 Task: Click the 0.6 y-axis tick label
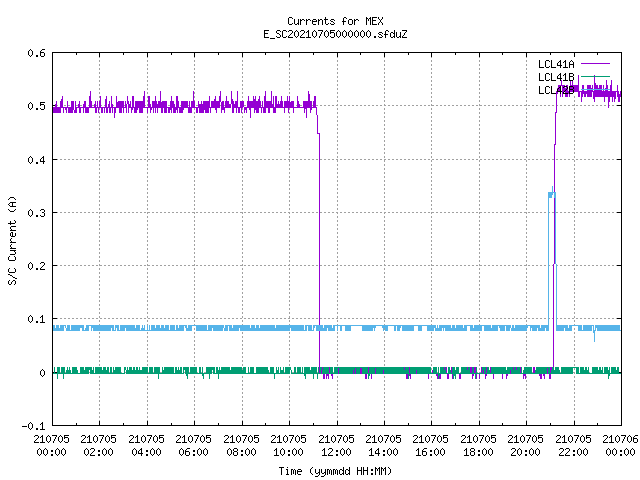36,53
